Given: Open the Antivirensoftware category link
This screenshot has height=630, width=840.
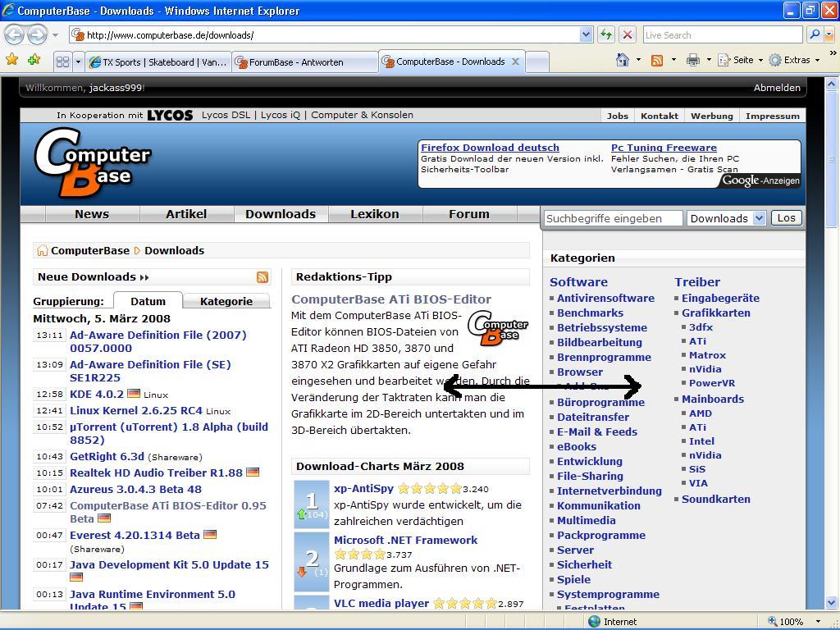Looking at the screenshot, I should 605,298.
